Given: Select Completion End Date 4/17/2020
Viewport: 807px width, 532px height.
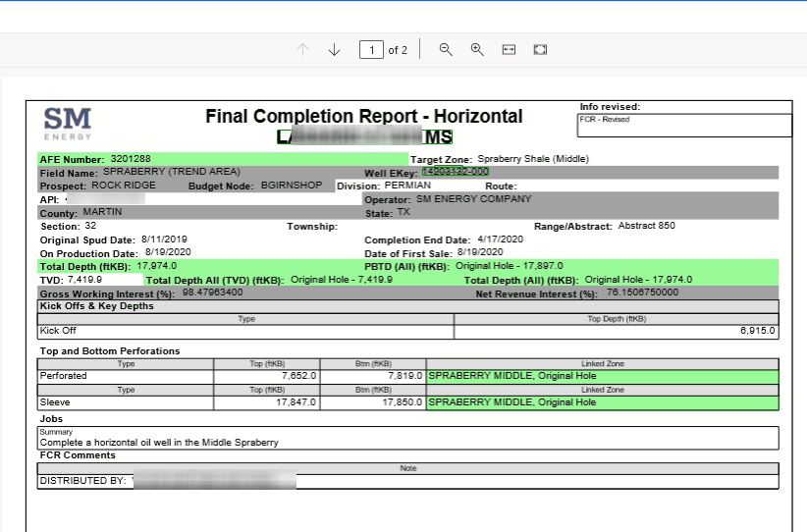Looking at the screenshot, I should click(501, 239).
